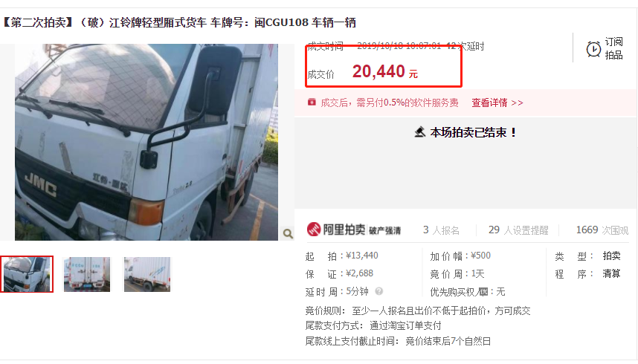Select the truck side view thumbnail
The height and width of the screenshot is (364, 638).
pos(147,274)
